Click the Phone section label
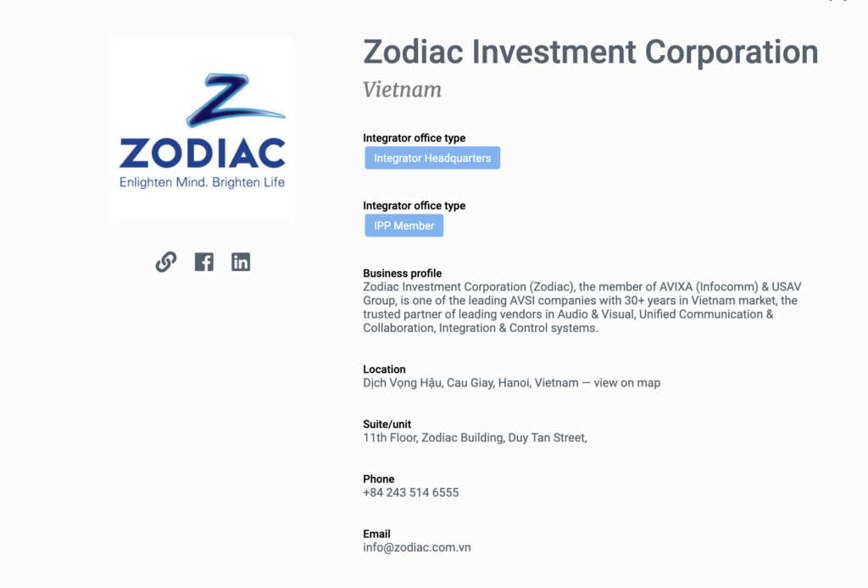The width and height of the screenshot is (868, 588). click(x=377, y=479)
